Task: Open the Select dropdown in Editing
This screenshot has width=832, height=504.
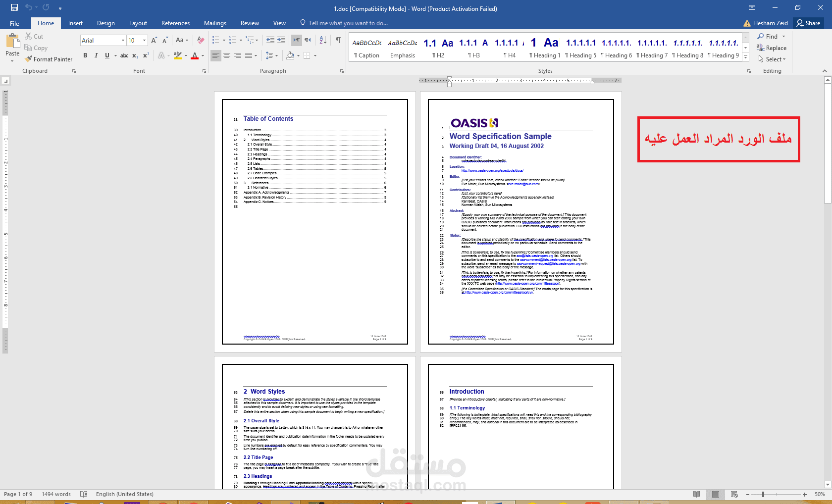Action: [772, 59]
